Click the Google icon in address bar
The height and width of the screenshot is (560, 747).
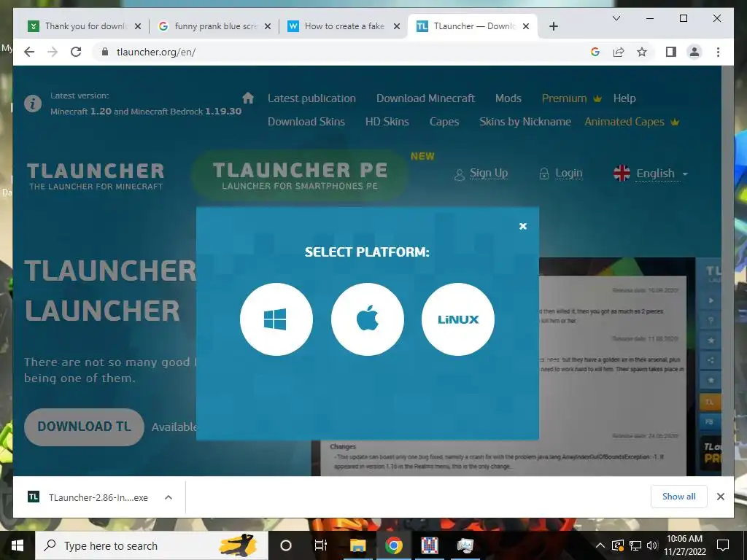[595, 52]
